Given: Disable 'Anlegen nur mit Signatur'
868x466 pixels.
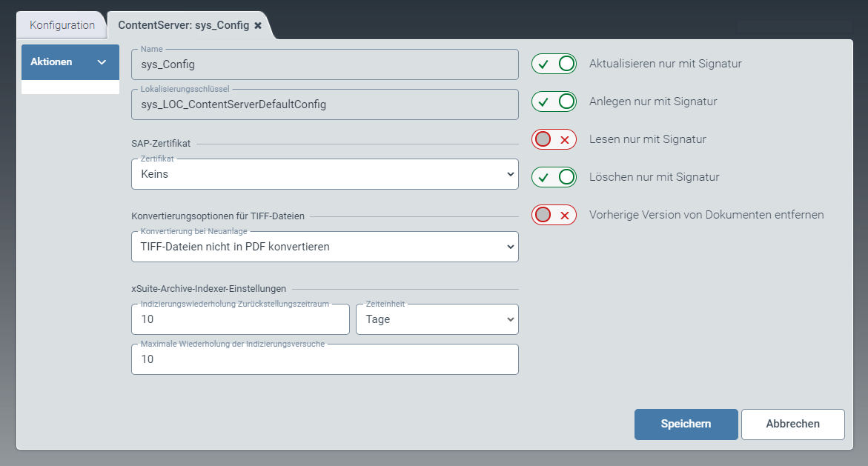Looking at the screenshot, I should (x=554, y=101).
